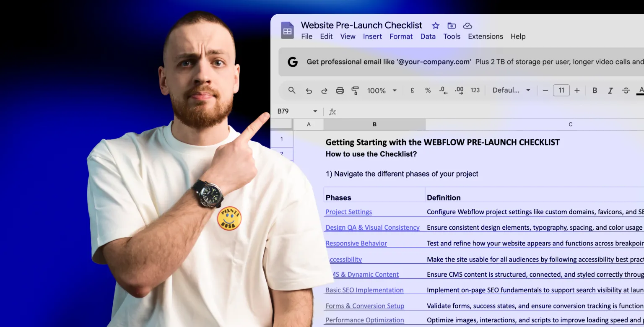The width and height of the screenshot is (644, 327).
Task: Check the cloud document status icon
Action: (x=467, y=26)
